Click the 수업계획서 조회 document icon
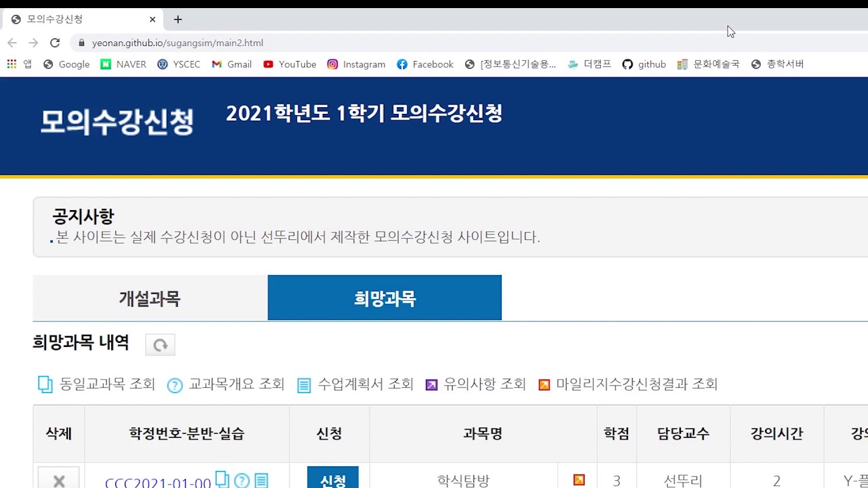 (x=304, y=385)
